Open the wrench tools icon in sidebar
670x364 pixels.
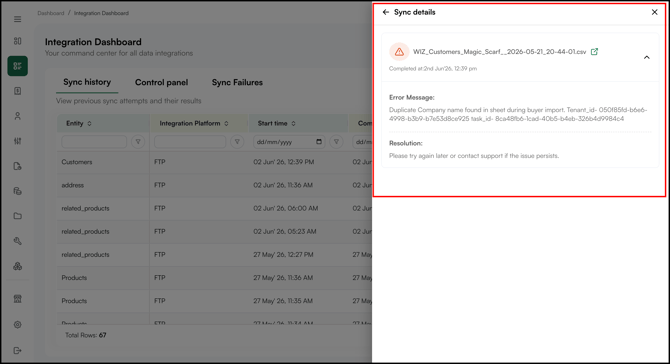tap(18, 241)
